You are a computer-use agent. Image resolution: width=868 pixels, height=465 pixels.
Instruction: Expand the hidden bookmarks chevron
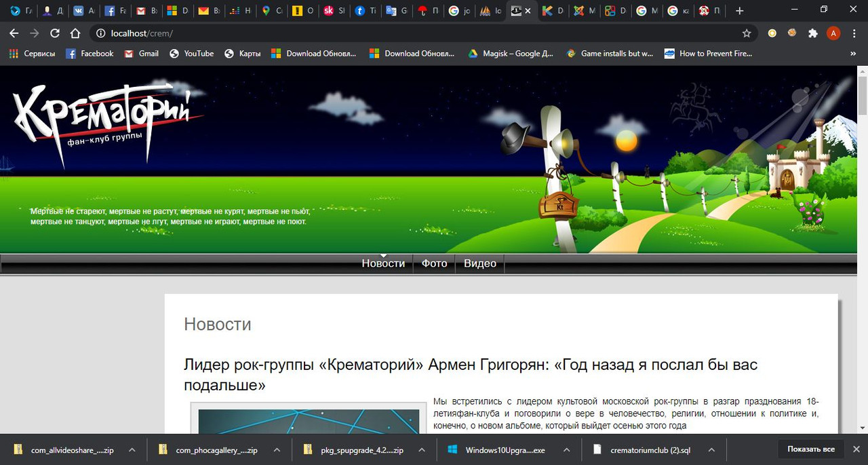coord(853,54)
